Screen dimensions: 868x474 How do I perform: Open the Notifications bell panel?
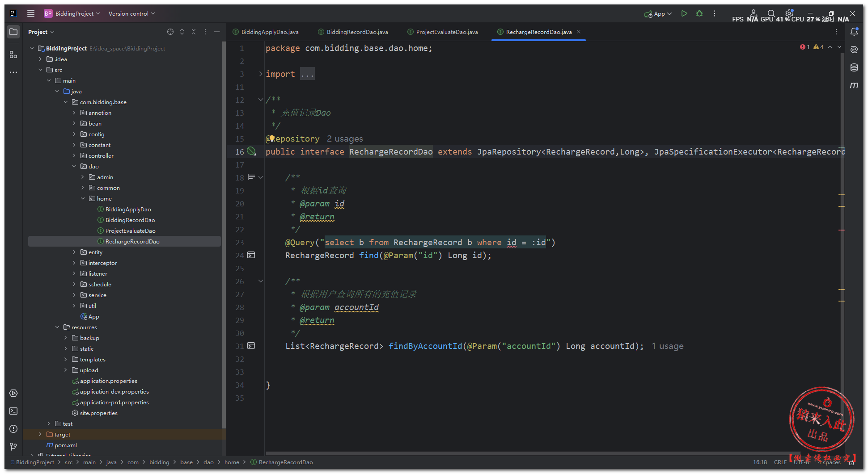point(854,32)
